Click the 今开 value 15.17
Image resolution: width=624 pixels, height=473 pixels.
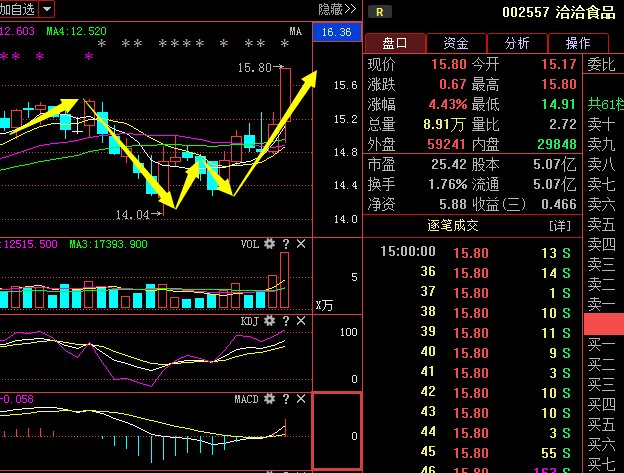559,64
